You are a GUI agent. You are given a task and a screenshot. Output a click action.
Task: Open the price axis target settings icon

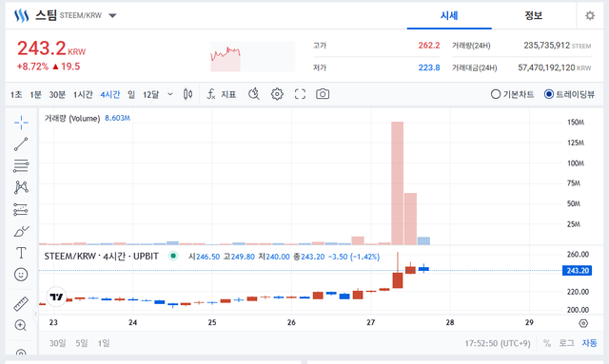click(583, 323)
